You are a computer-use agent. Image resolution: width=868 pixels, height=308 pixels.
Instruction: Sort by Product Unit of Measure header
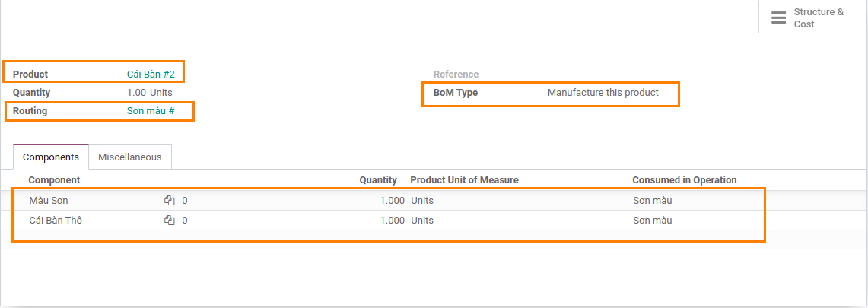point(464,180)
